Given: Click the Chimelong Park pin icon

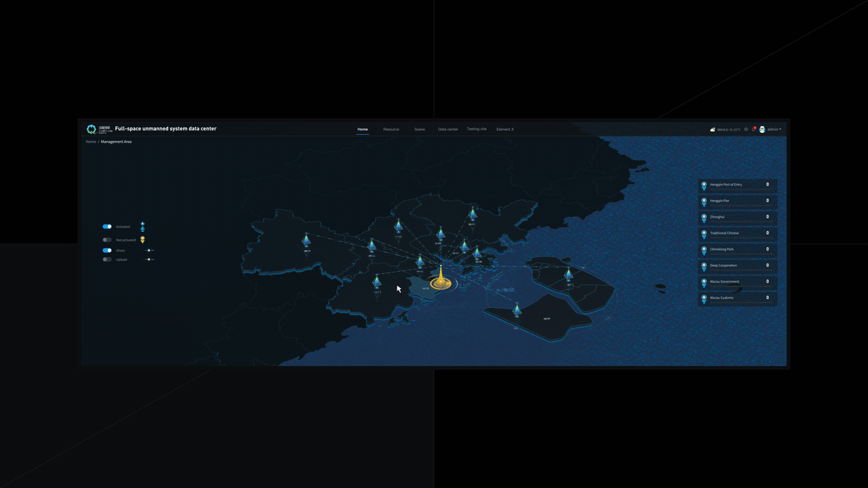Looking at the screenshot, I should tap(704, 250).
